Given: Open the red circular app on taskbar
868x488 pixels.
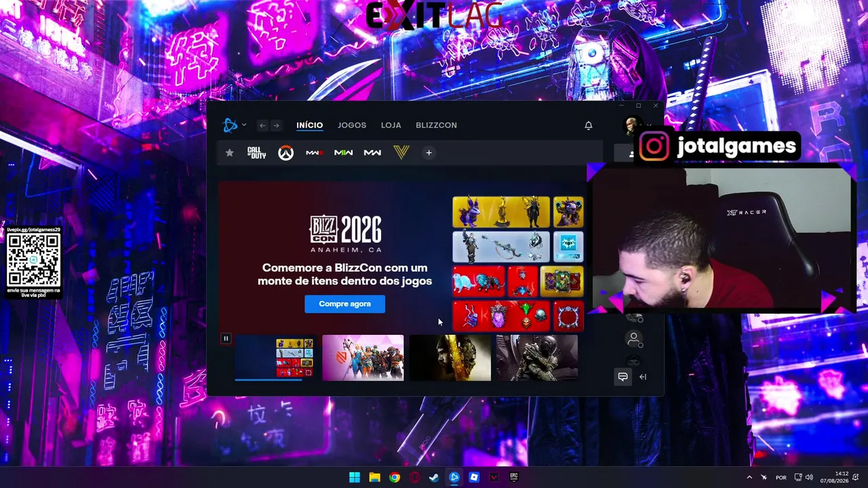Looking at the screenshot, I should (x=414, y=477).
